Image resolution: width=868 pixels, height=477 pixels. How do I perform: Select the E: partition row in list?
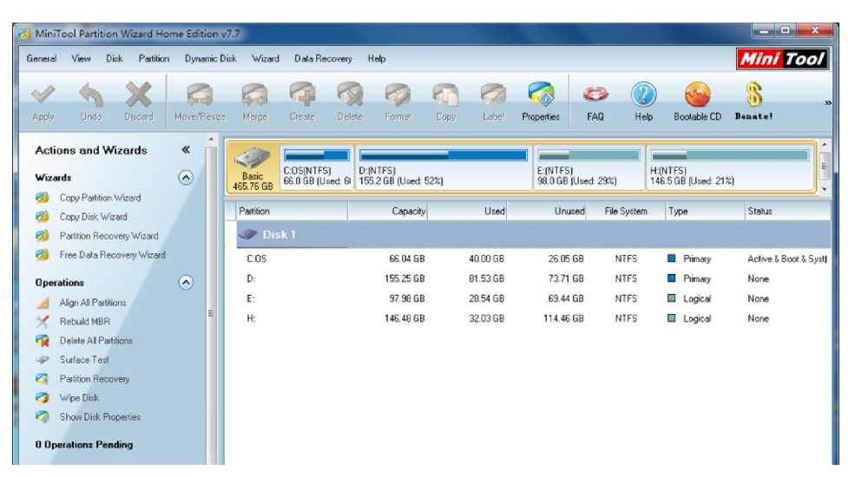[x=533, y=298]
